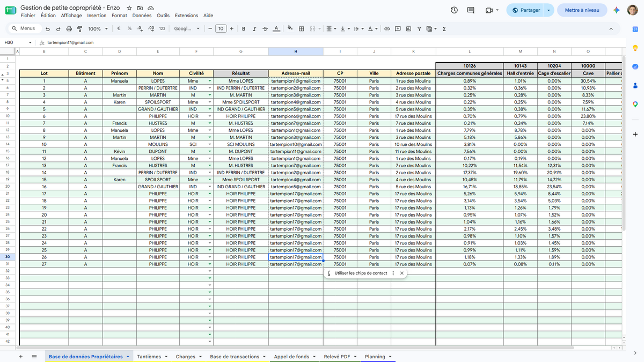The image size is (644, 362).
Task: Click the Insert comment icon in toolbar
Action: click(x=398, y=29)
